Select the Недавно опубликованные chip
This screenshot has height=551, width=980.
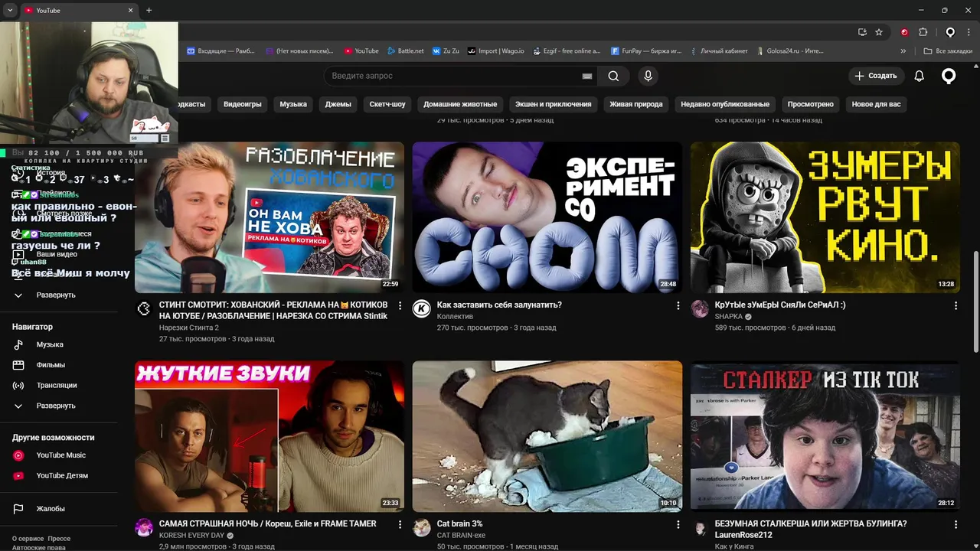click(x=725, y=104)
